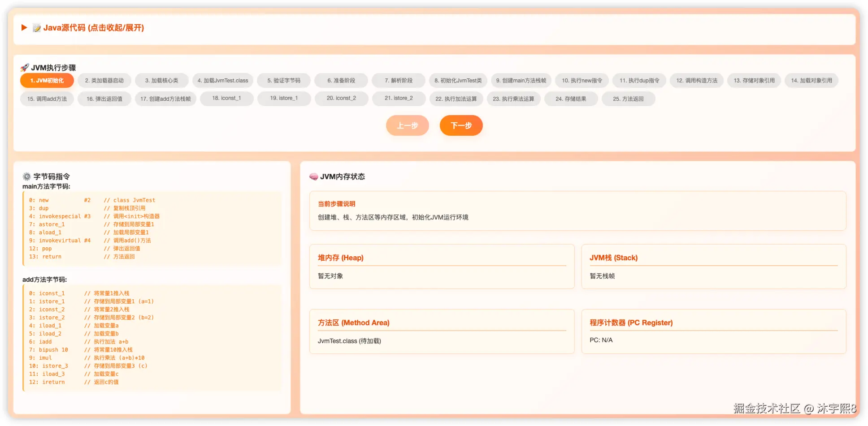The width and height of the screenshot is (868, 426).
Task: Jump to step 4. 加载JvmTest.class
Action: point(223,81)
